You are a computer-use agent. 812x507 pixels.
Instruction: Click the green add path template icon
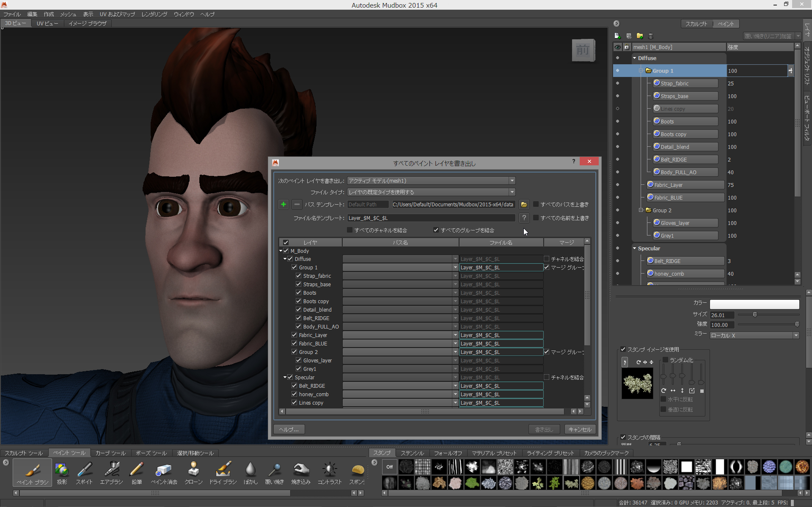[x=283, y=205]
